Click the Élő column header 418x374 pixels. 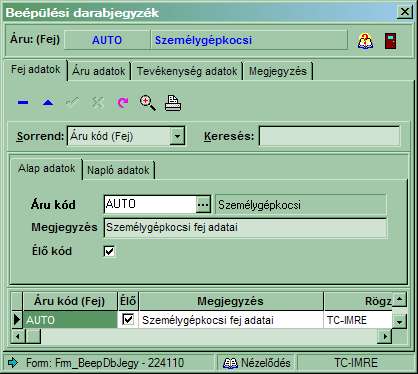(x=128, y=301)
